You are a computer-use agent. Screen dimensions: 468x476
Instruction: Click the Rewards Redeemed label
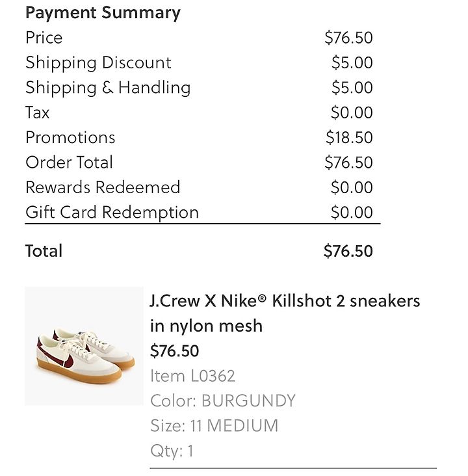pos(103,187)
